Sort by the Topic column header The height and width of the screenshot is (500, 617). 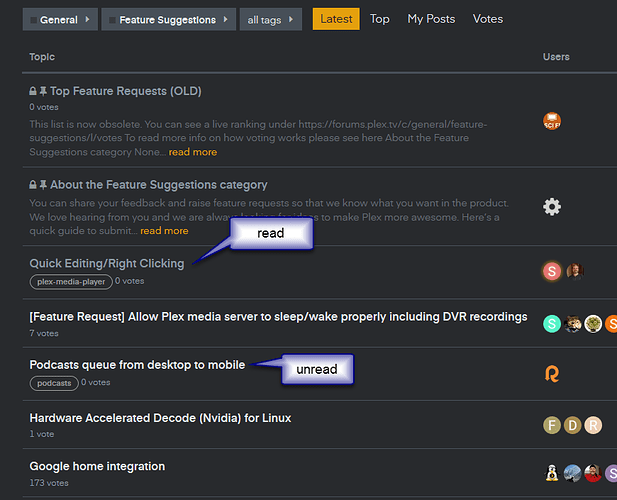[x=42, y=57]
